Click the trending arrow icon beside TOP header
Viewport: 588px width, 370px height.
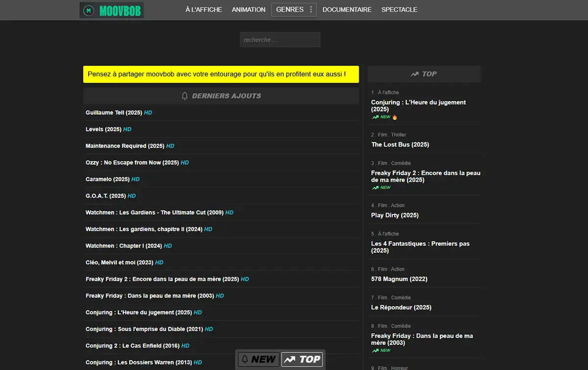point(415,74)
